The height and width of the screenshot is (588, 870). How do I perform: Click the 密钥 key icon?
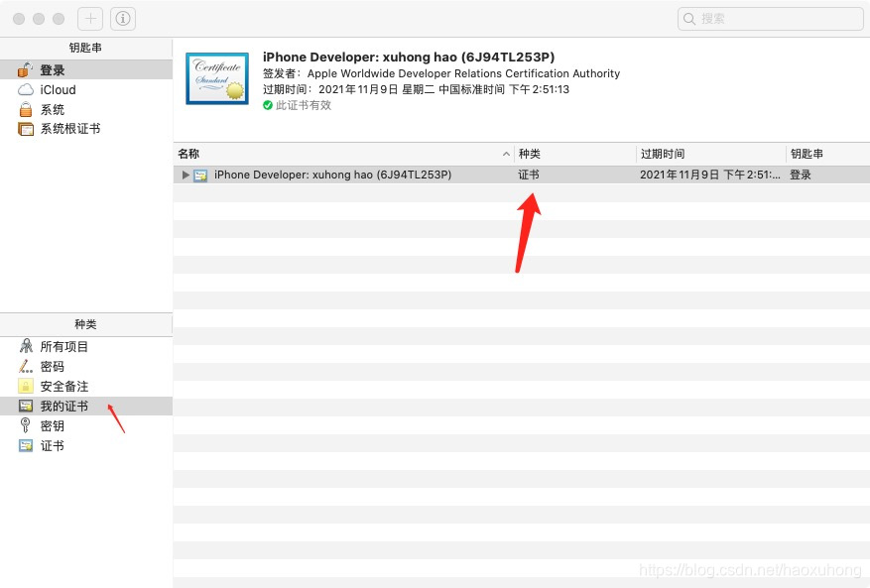pyautogui.click(x=26, y=425)
